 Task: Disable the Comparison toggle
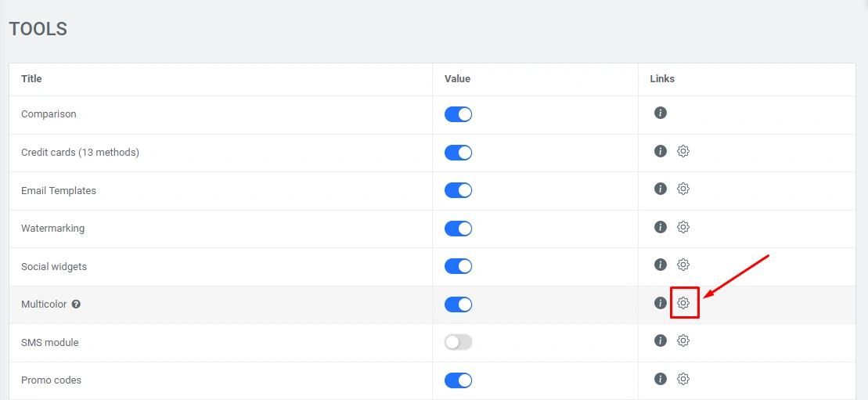point(458,114)
